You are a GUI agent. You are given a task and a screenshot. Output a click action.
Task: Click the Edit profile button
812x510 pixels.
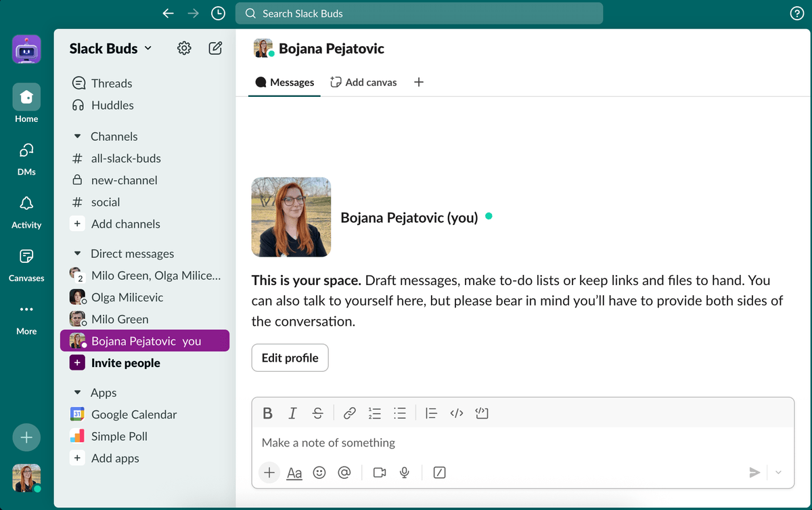pyautogui.click(x=290, y=358)
